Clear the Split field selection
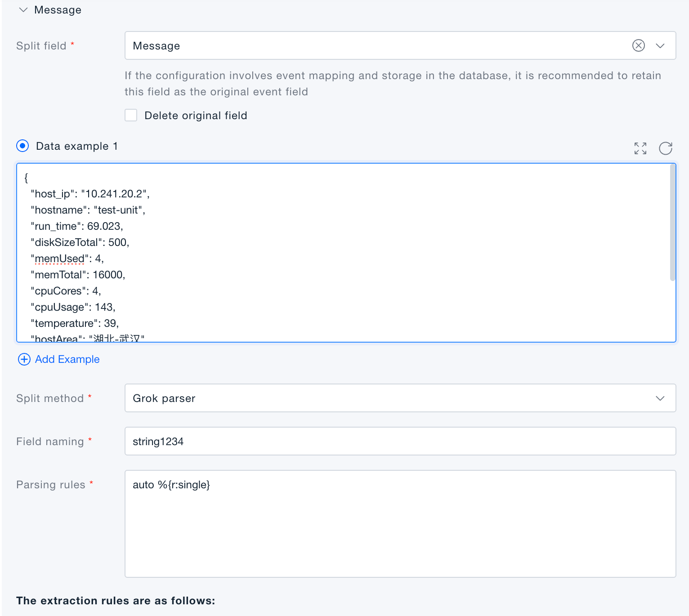The width and height of the screenshot is (689, 616). pos(638,45)
